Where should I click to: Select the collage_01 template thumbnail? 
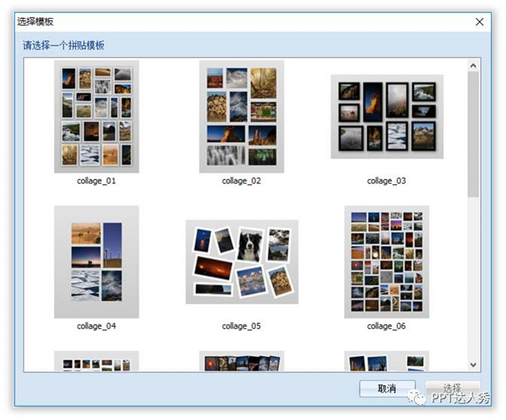(96, 116)
